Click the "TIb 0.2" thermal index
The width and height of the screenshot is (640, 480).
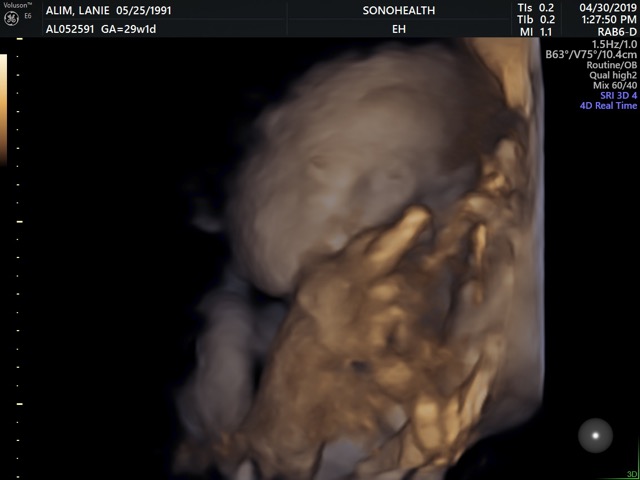click(536, 19)
